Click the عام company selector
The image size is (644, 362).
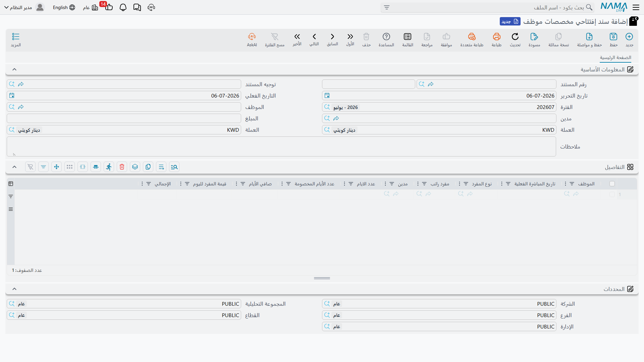coord(90,7)
